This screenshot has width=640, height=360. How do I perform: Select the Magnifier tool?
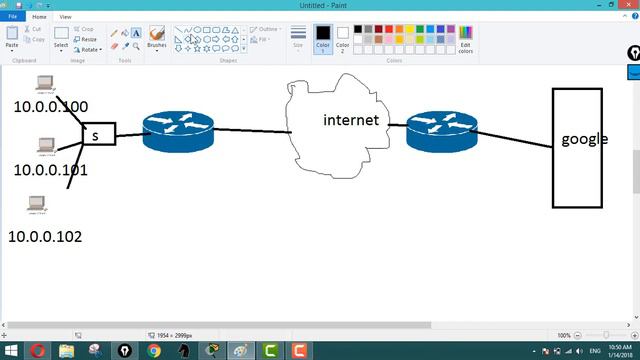tap(136, 46)
